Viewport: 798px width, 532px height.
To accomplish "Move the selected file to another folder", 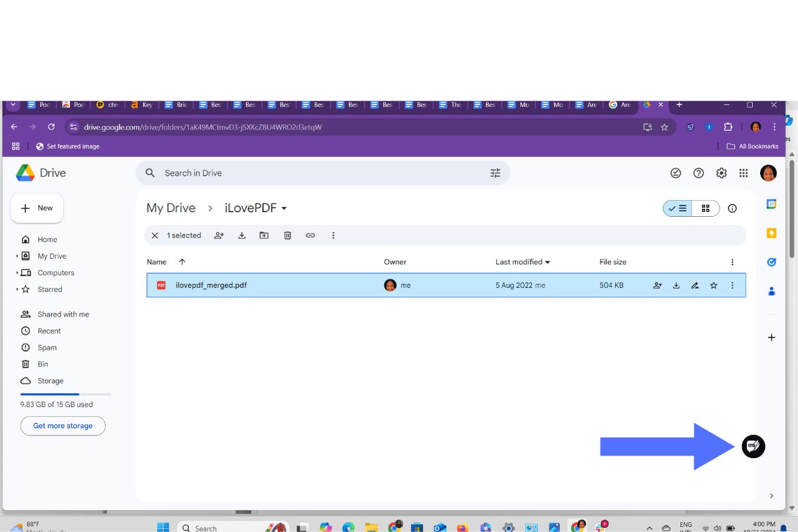I will point(264,235).
